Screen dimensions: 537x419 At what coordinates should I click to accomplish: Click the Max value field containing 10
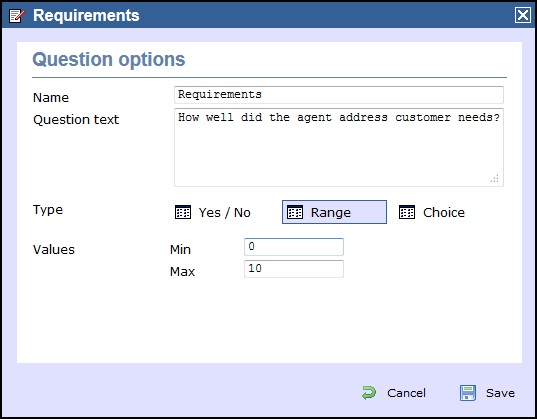click(x=294, y=269)
